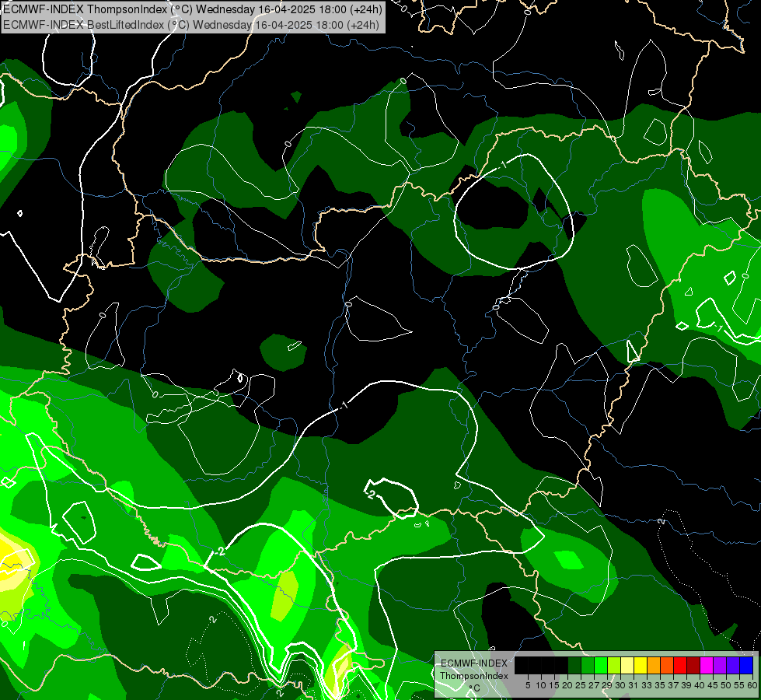The height and width of the screenshot is (700, 761).
Task: Click the °C unit label in the legend
Action: click(475, 688)
